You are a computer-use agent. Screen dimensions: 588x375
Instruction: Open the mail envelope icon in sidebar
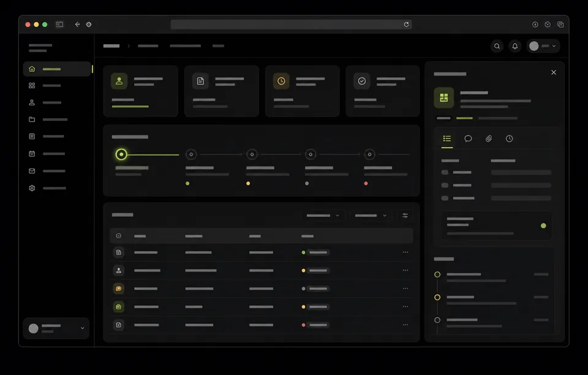click(x=32, y=171)
